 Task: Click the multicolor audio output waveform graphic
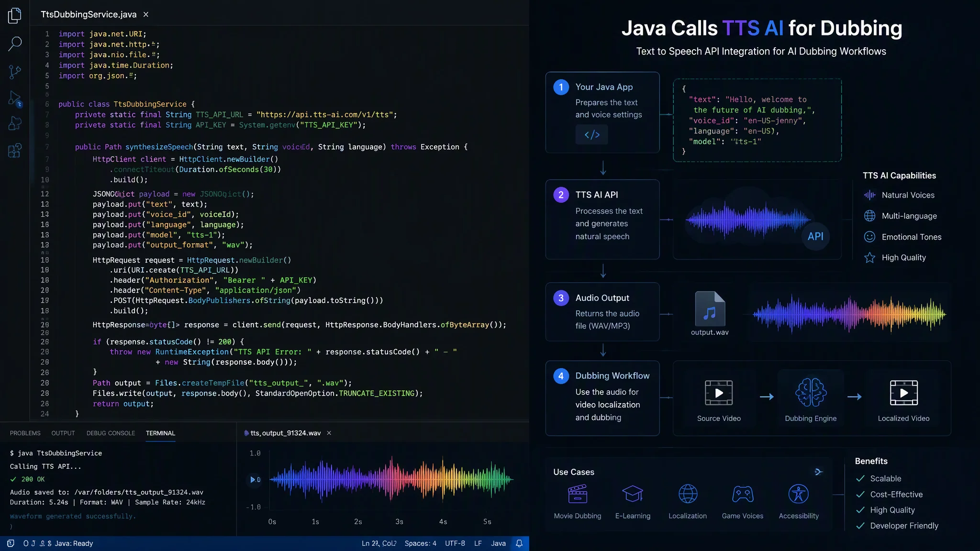click(849, 314)
